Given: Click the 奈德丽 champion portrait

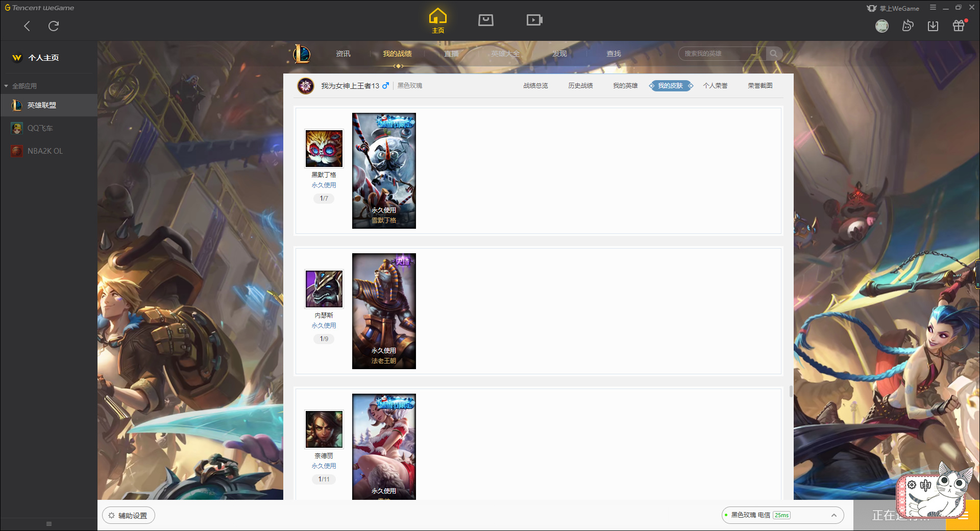Looking at the screenshot, I should coord(324,429).
